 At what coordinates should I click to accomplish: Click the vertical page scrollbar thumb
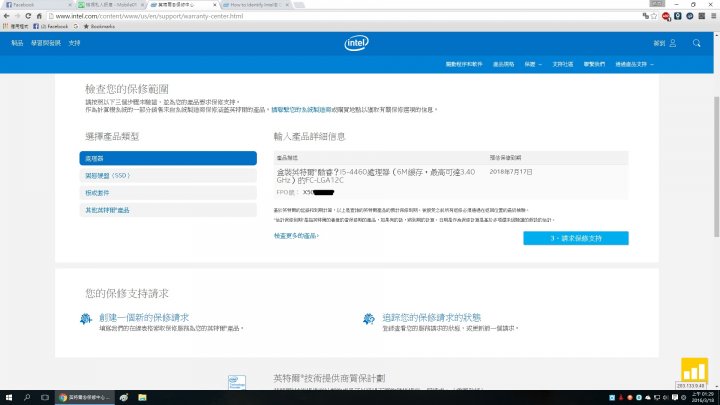tap(716, 167)
